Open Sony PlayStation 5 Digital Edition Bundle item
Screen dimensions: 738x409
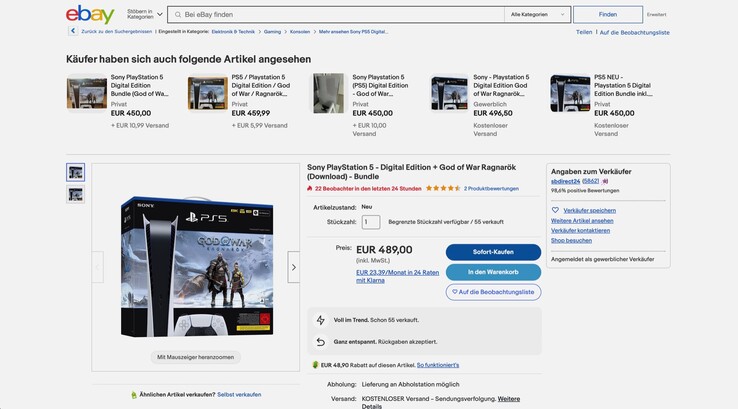119,101
